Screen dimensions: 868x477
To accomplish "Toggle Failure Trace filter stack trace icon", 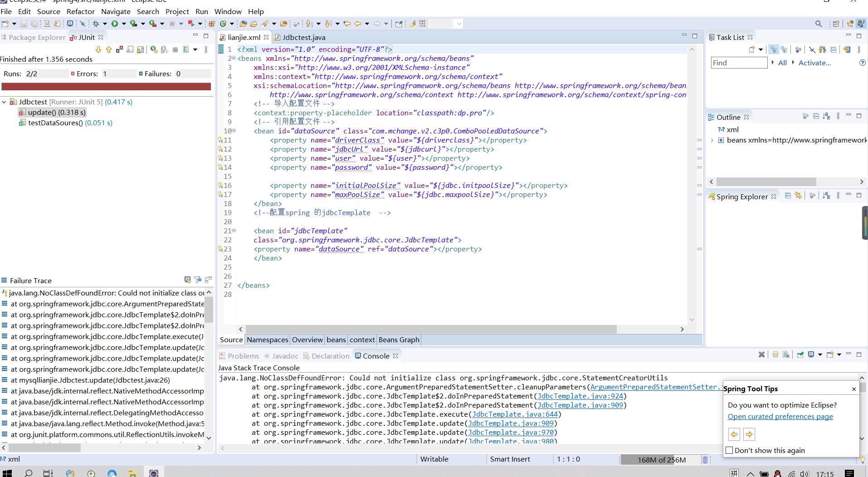I will (198, 280).
